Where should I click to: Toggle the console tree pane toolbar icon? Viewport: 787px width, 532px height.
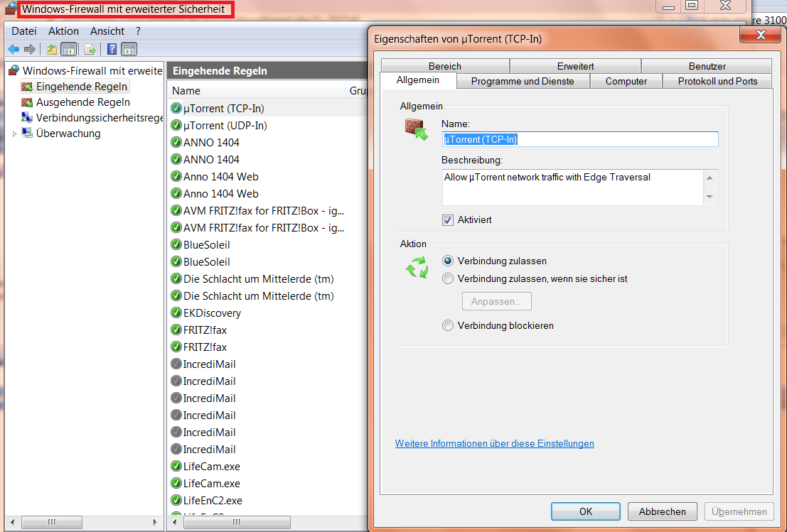tap(68, 49)
